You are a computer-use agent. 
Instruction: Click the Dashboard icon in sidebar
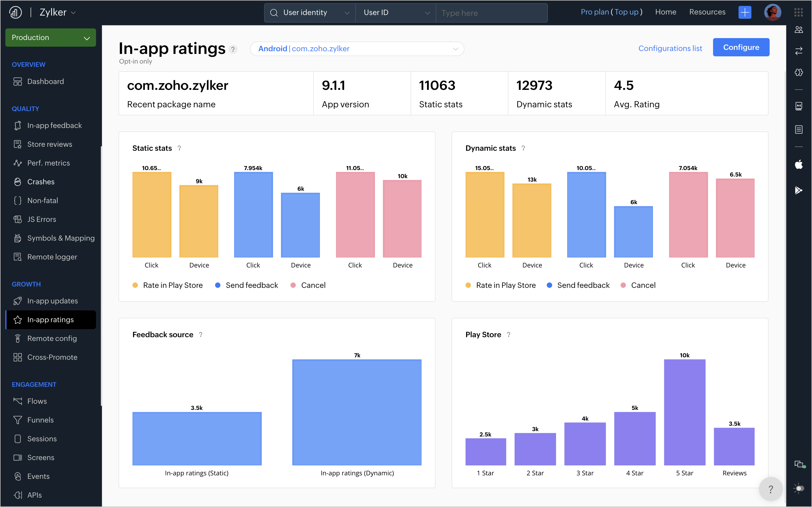click(18, 82)
